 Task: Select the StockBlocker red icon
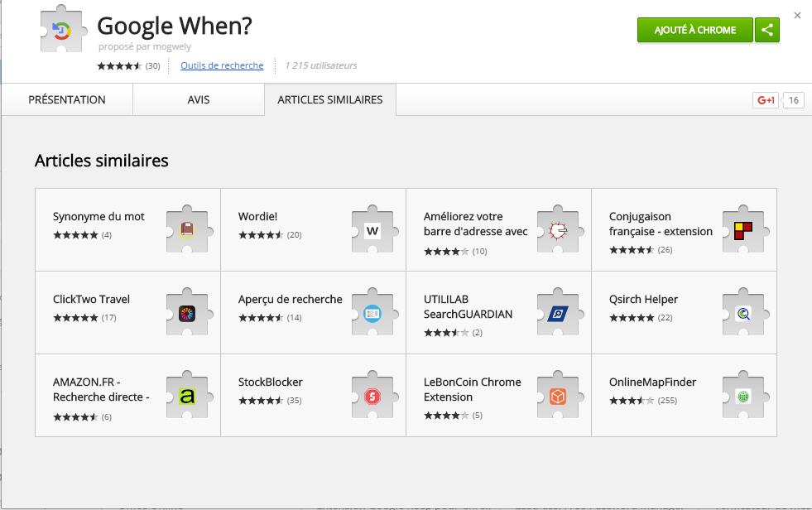point(372,397)
